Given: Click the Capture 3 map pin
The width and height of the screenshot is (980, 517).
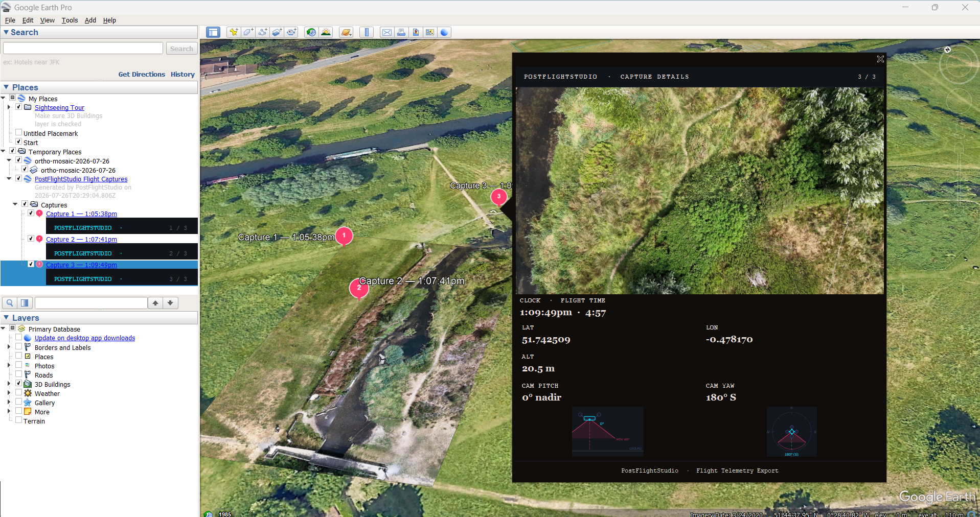Looking at the screenshot, I should tap(499, 197).
